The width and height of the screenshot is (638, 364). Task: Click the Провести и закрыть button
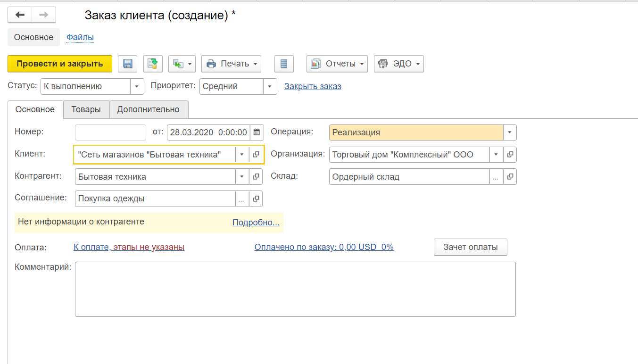point(60,64)
